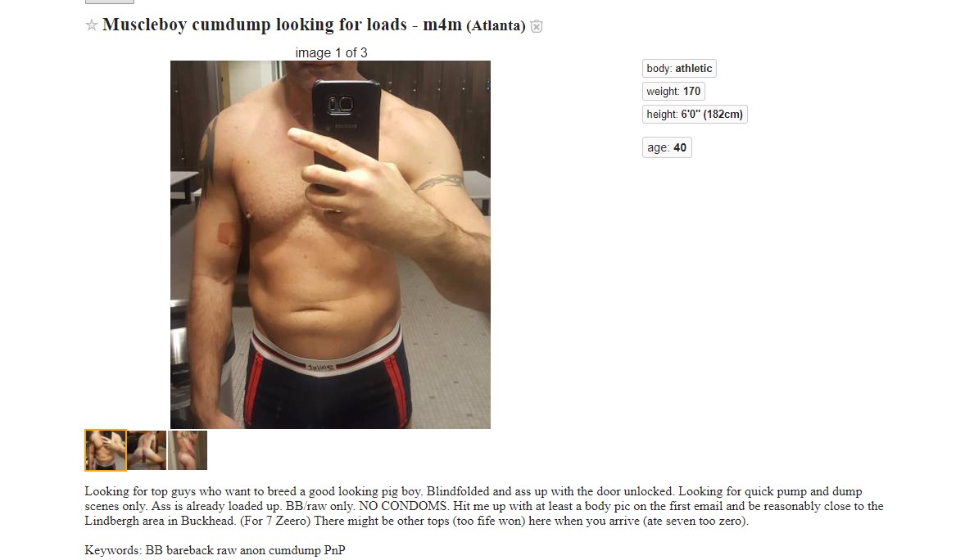Select the 'weight: 170' attribute tag

673,92
